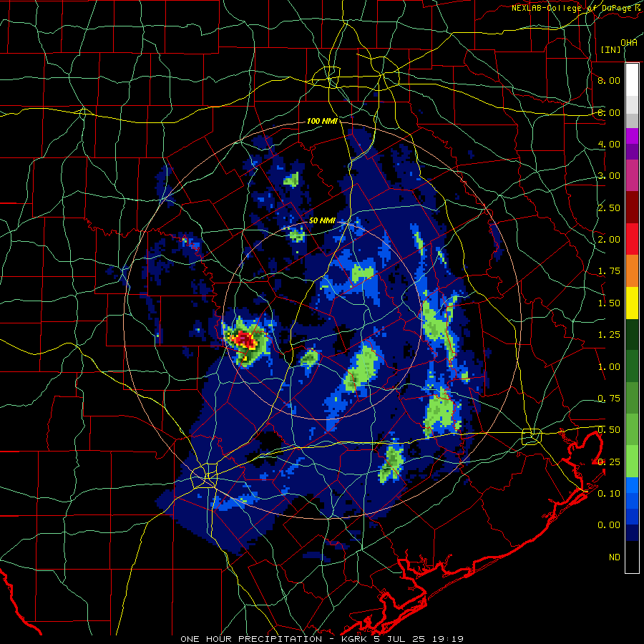Click the 1.75 scale value
Viewport: 644px width, 644px height.
pos(609,271)
